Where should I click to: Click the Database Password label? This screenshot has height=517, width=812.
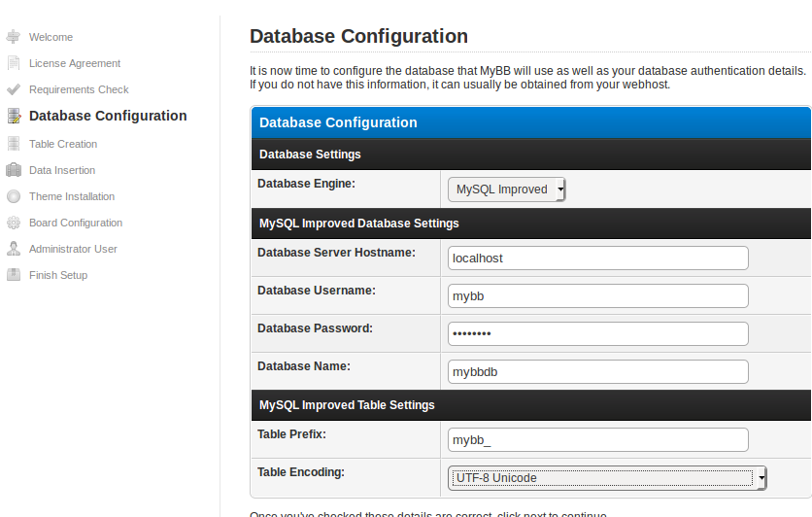click(x=315, y=327)
